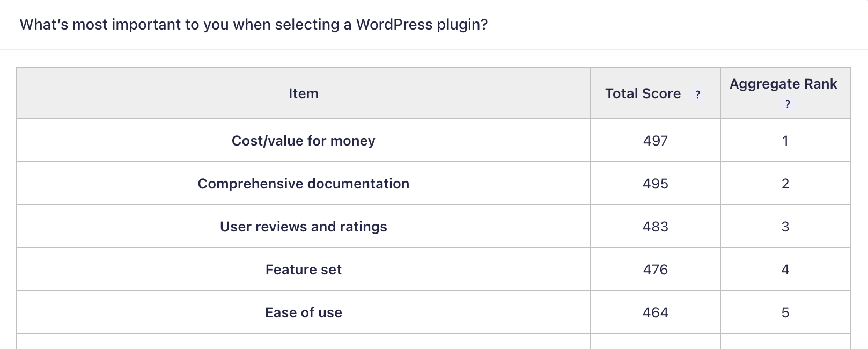The width and height of the screenshot is (868, 349).
Task: Click the Cost/value for money row label
Action: pos(304,141)
